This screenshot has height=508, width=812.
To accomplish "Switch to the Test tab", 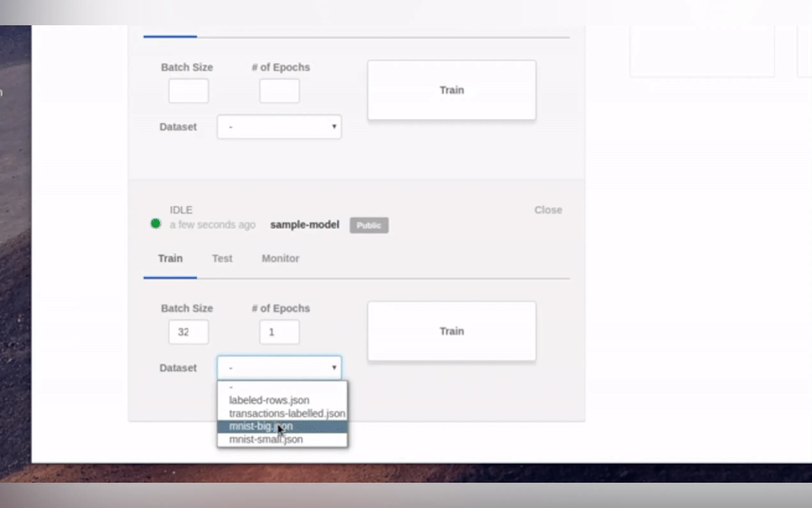I will tap(222, 258).
